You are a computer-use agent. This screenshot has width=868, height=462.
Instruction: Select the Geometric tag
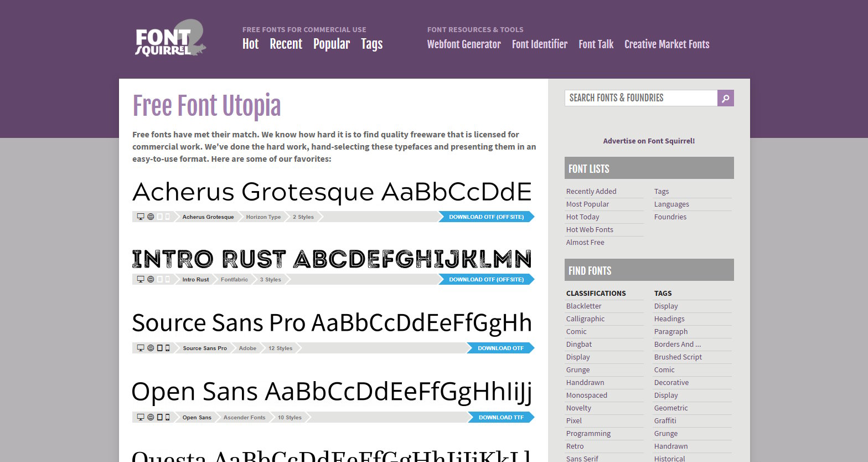[x=671, y=408]
